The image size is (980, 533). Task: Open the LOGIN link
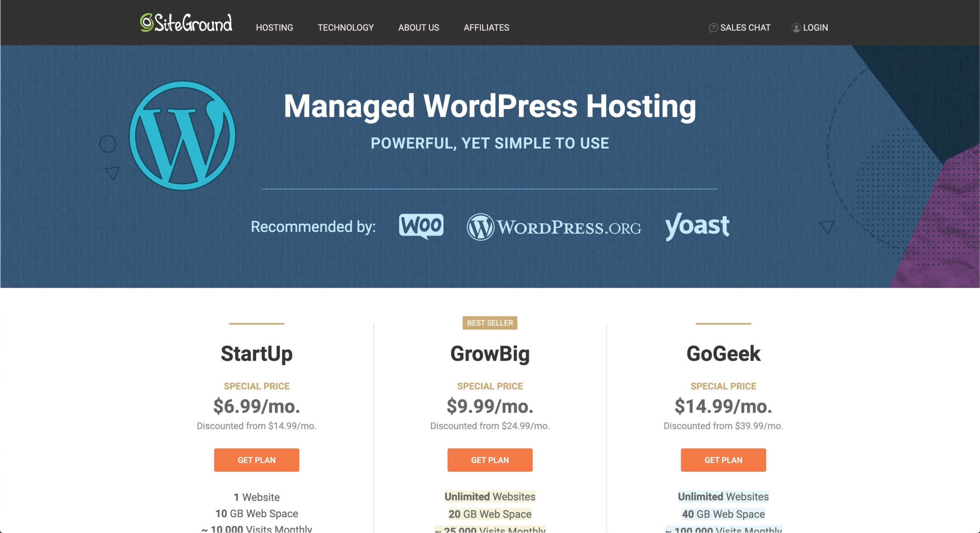pos(816,27)
